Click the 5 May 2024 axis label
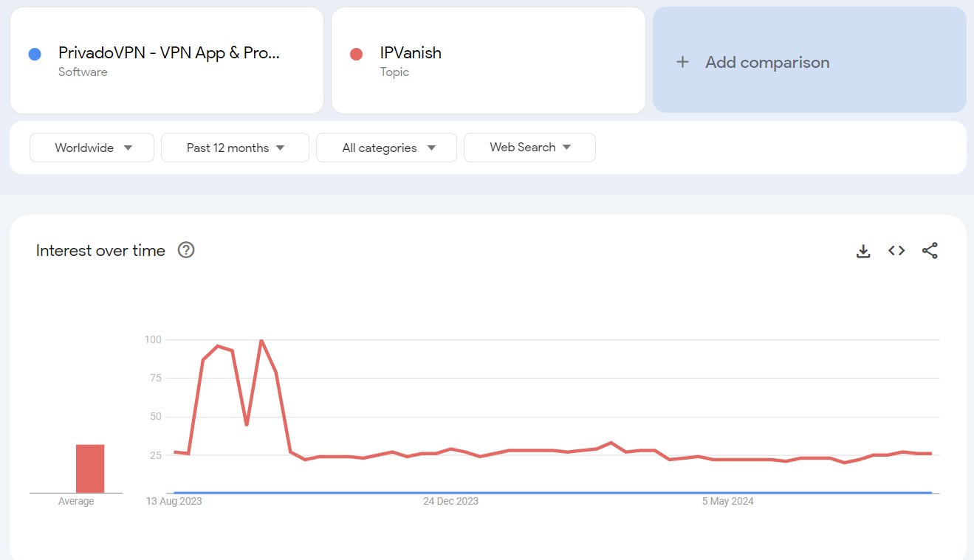Image resolution: width=974 pixels, height=560 pixels. point(728,501)
